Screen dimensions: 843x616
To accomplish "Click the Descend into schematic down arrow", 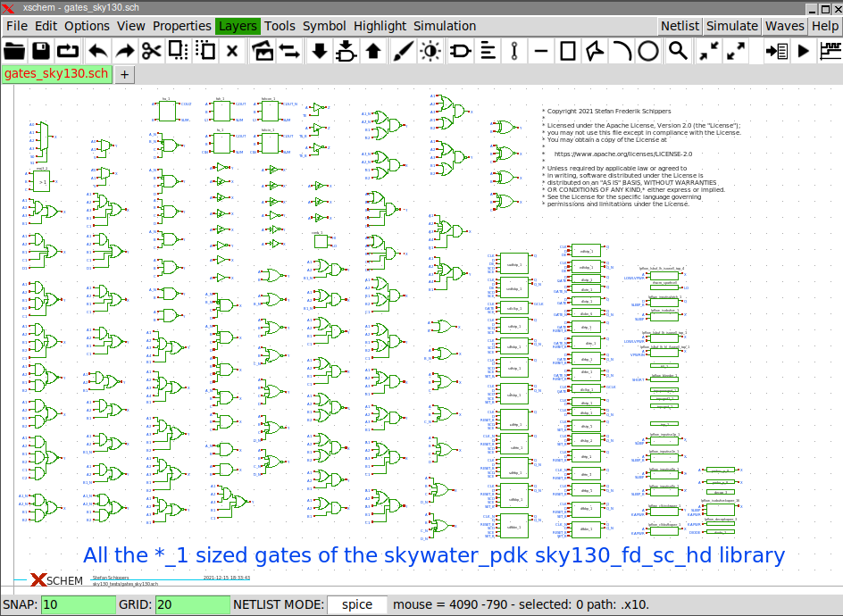I will pyautogui.click(x=319, y=51).
